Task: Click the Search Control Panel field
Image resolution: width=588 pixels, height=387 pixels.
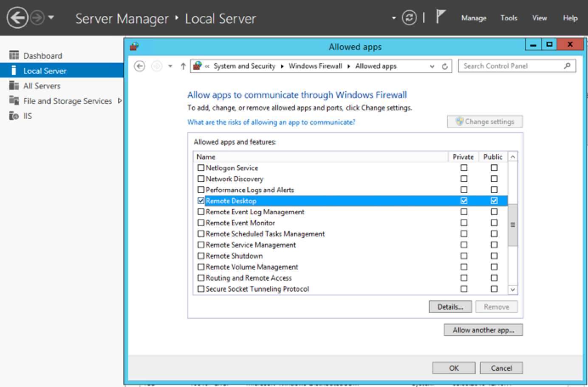Action: pos(517,66)
